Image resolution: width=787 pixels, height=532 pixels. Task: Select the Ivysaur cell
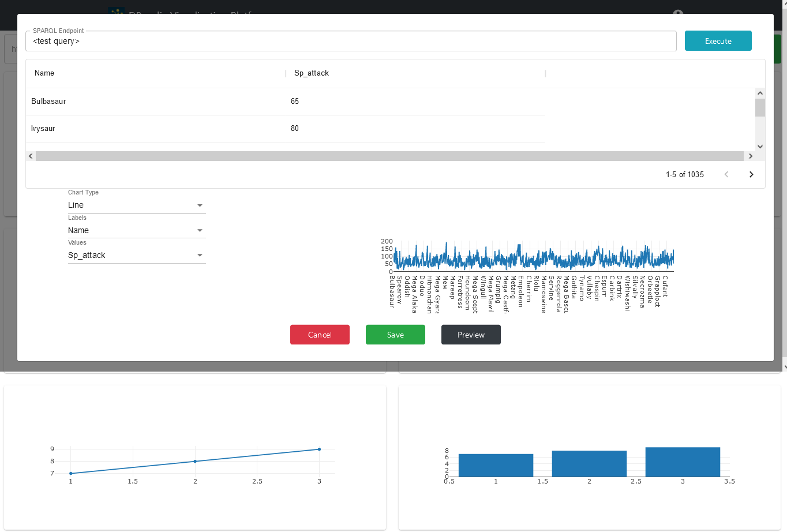coord(156,129)
